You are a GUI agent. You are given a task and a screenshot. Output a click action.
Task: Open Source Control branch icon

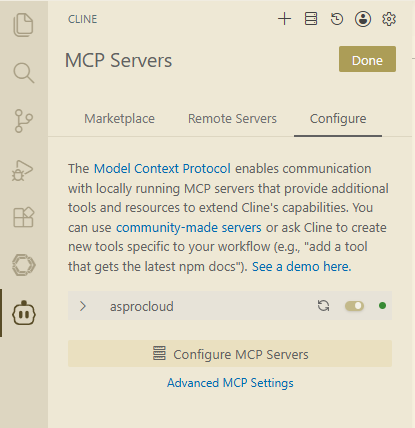click(23, 121)
